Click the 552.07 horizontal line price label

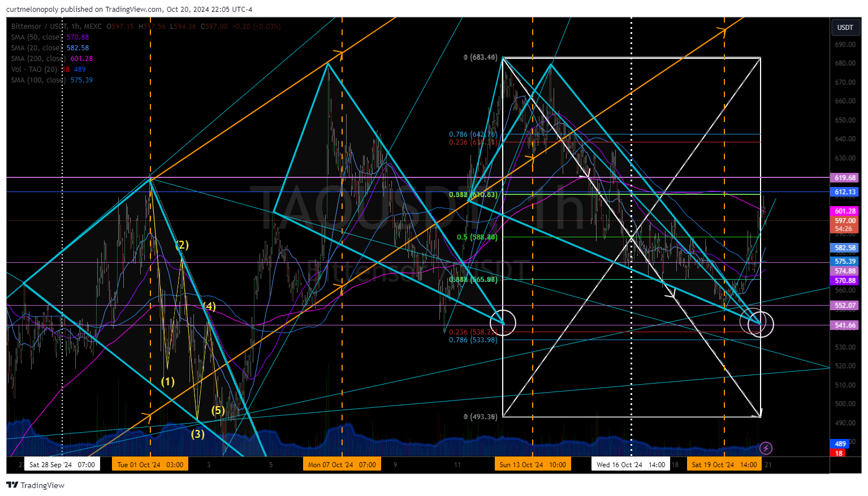[845, 306]
